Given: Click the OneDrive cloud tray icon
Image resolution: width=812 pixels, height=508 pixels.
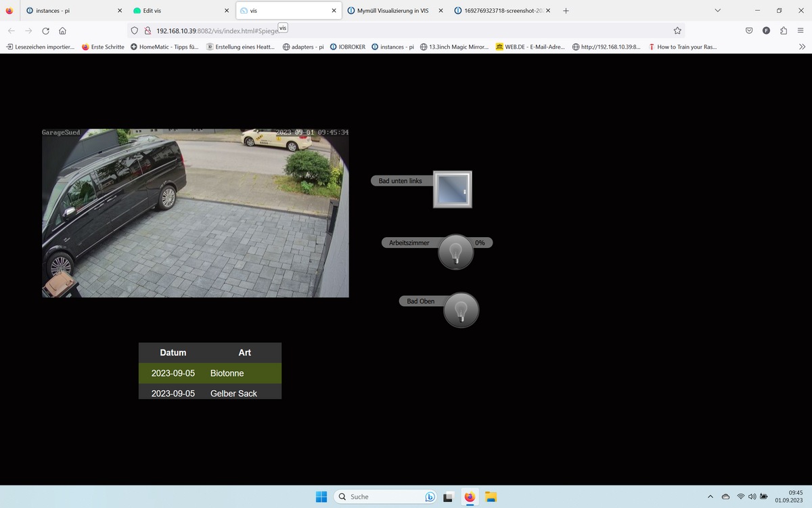Looking at the screenshot, I should coord(725,496).
